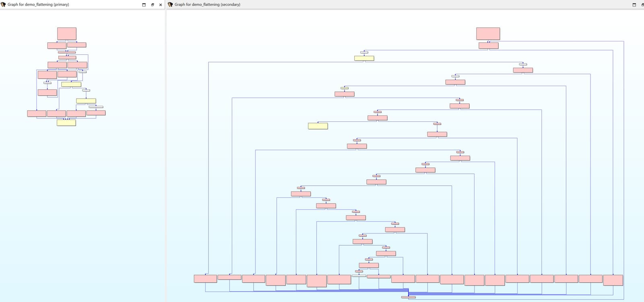This screenshot has height=302, width=644.
Task: Click the IDA icon in secondary graph title bar
Action: [170, 4]
